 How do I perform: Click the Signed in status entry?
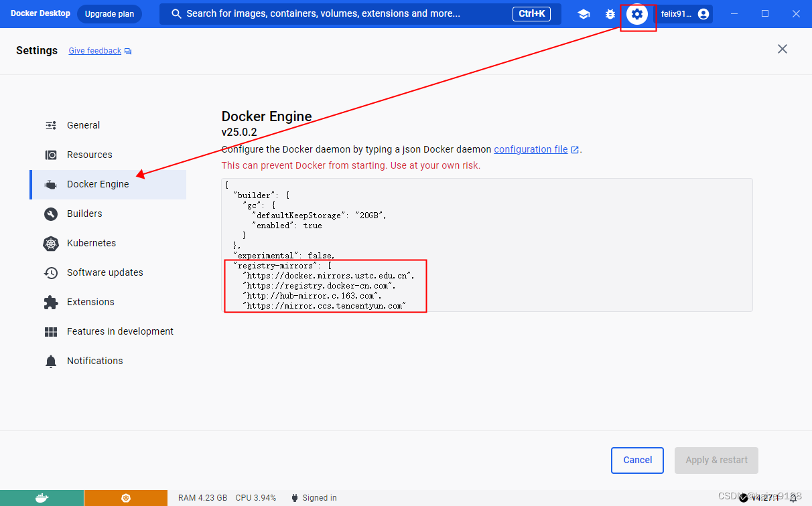[314, 498]
